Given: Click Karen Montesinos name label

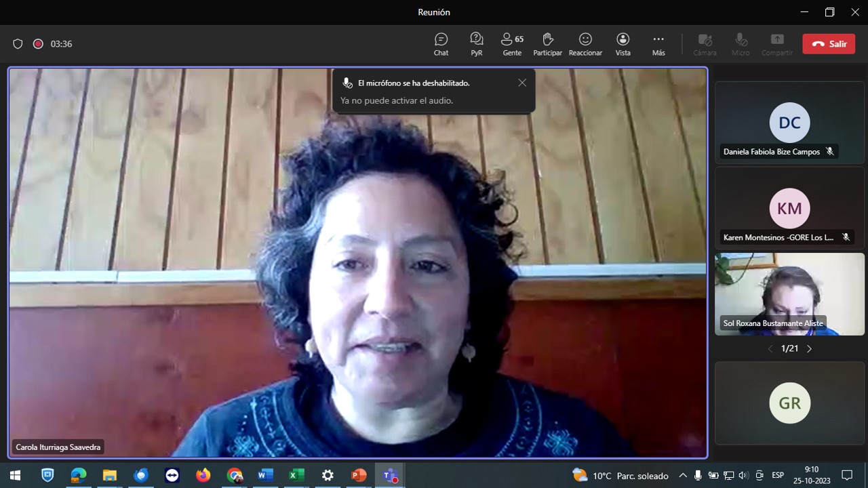Looking at the screenshot, I should pos(778,238).
